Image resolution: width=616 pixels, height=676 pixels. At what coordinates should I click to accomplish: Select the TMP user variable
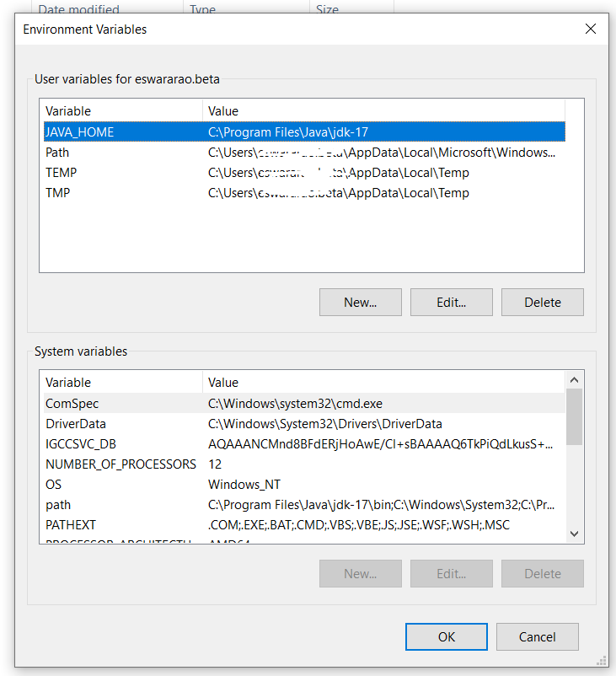[58, 193]
